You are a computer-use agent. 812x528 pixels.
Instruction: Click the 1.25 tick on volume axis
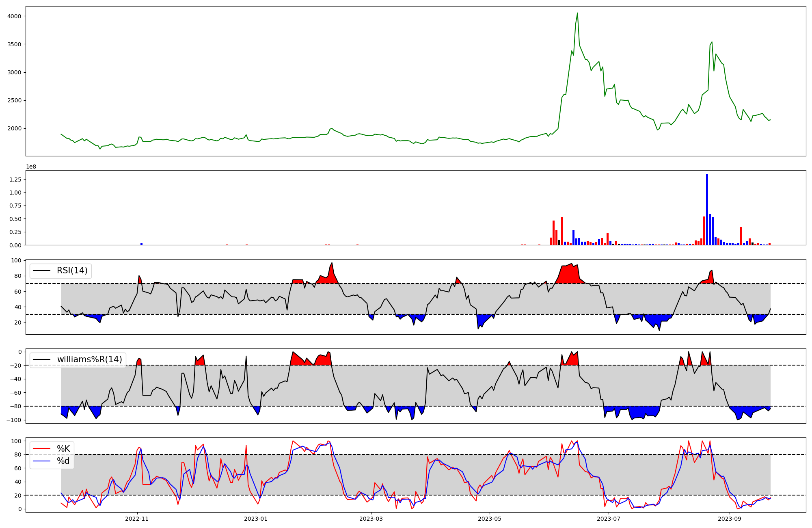click(x=15, y=179)
